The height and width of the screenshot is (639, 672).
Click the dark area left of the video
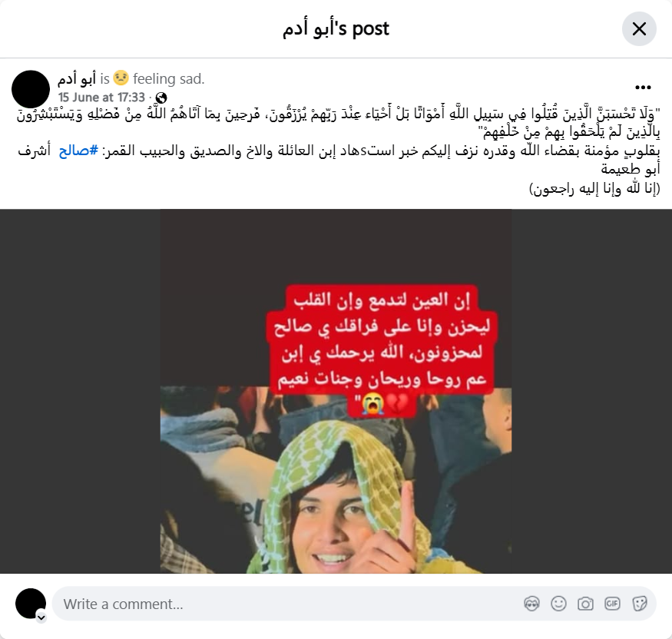[80, 391]
